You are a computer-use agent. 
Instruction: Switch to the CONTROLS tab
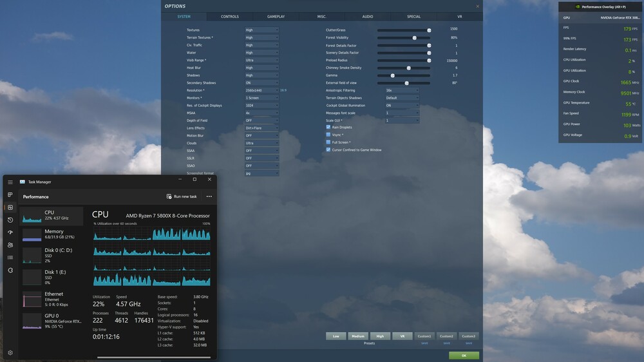click(230, 17)
